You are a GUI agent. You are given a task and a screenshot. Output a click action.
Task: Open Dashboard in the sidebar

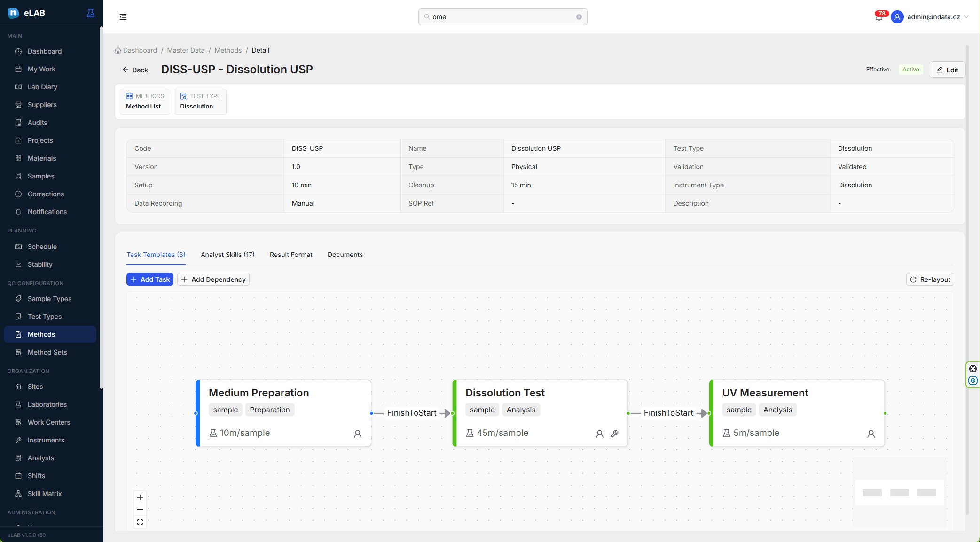pos(50,51)
